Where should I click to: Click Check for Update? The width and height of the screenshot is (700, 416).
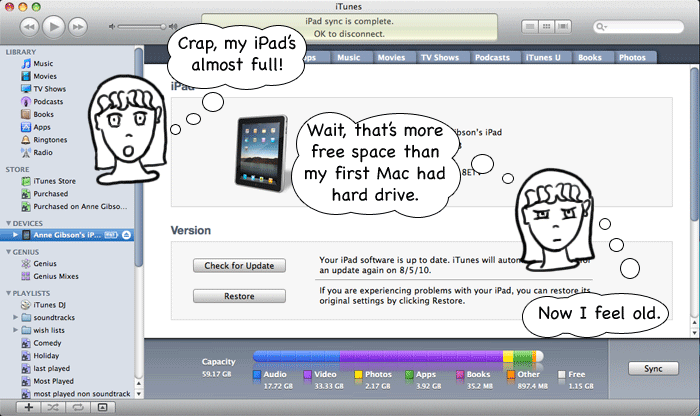coord(239,266)
